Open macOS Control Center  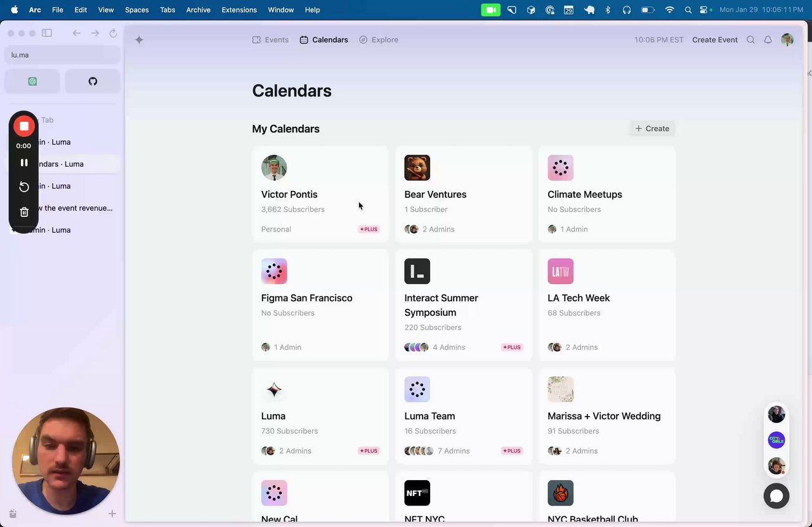coord(704,10)
